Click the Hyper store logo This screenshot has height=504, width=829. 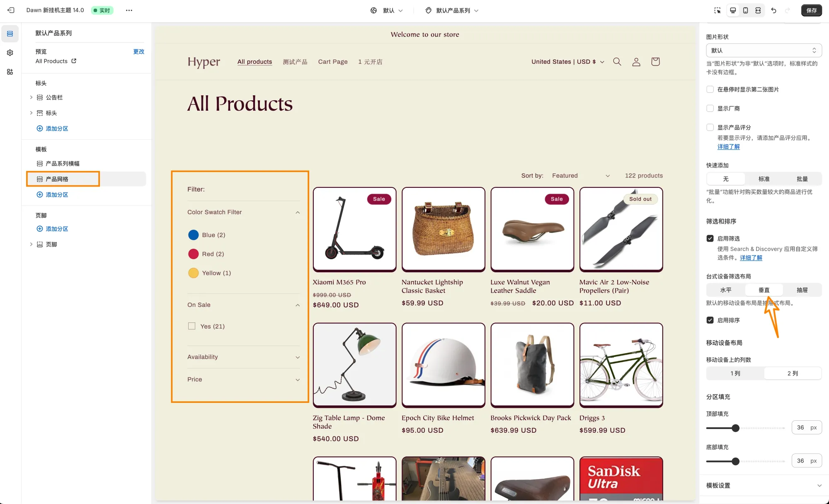tap(204, 62)
